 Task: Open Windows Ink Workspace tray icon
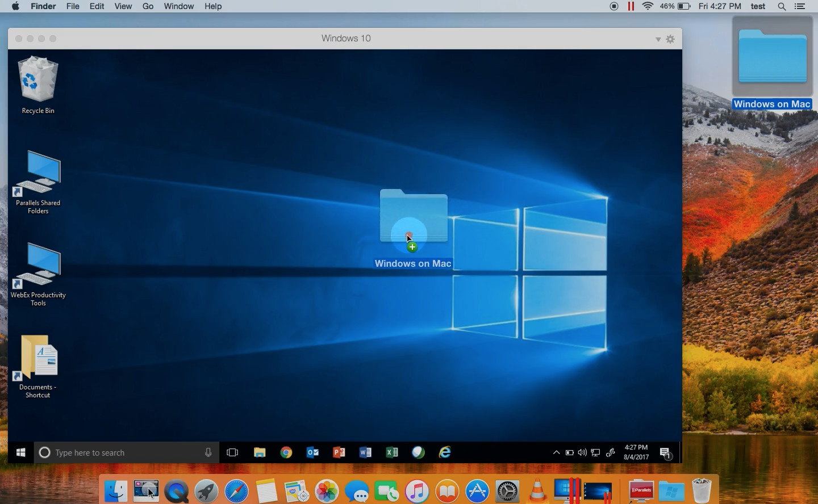[x=611, y=452]
